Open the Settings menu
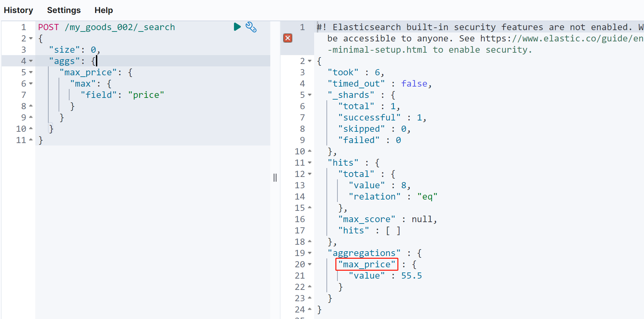The image size is (644, 319). (64, 10)
